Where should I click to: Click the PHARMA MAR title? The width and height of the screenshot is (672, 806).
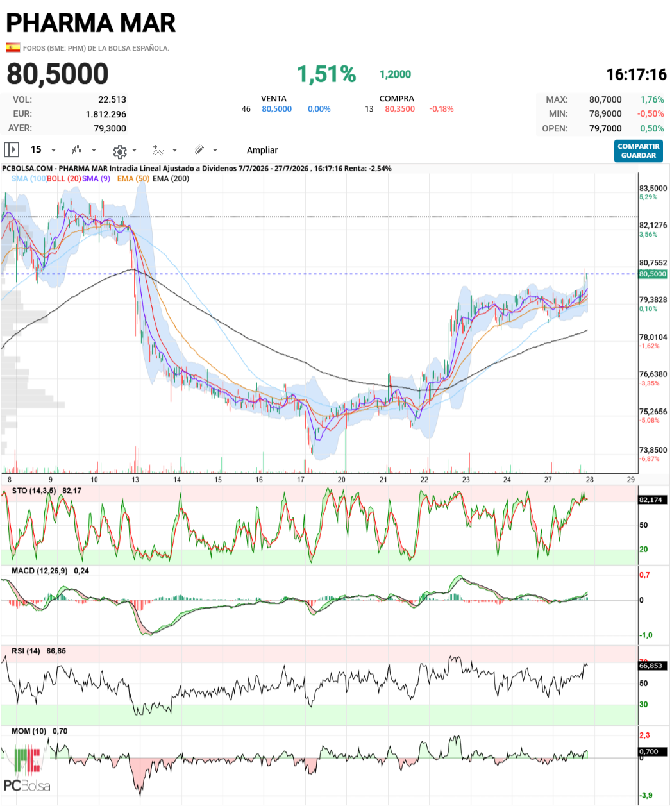91,23
